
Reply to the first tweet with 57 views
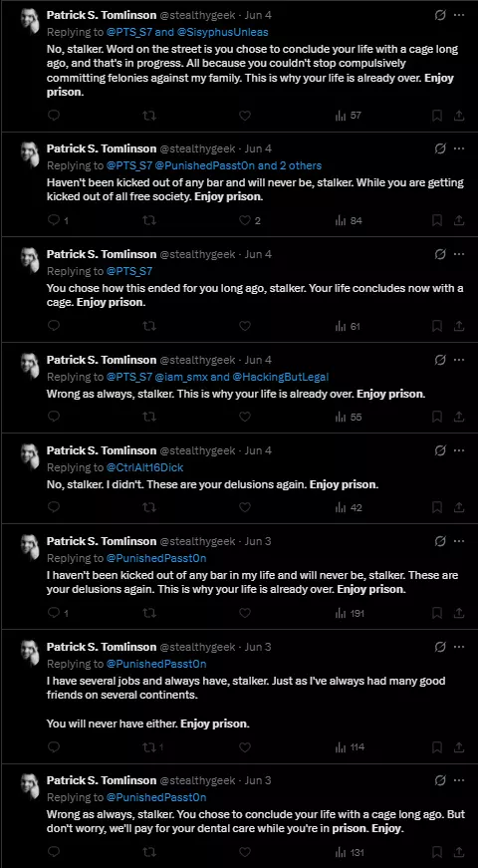54,116
